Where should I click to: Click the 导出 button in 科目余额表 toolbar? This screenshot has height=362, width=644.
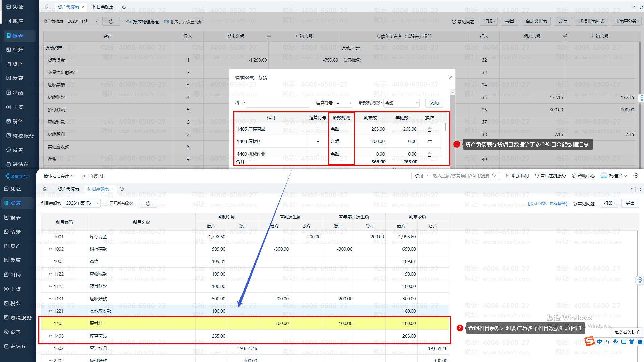point(630,203)
